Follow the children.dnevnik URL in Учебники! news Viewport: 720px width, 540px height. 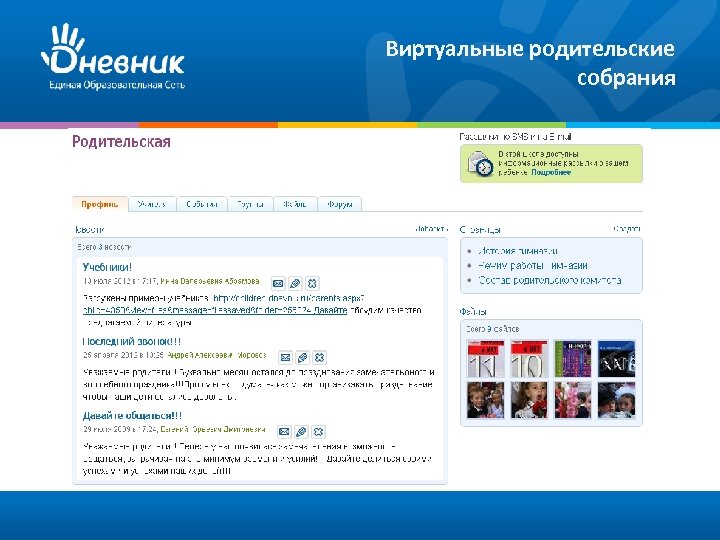click(289, 298)
